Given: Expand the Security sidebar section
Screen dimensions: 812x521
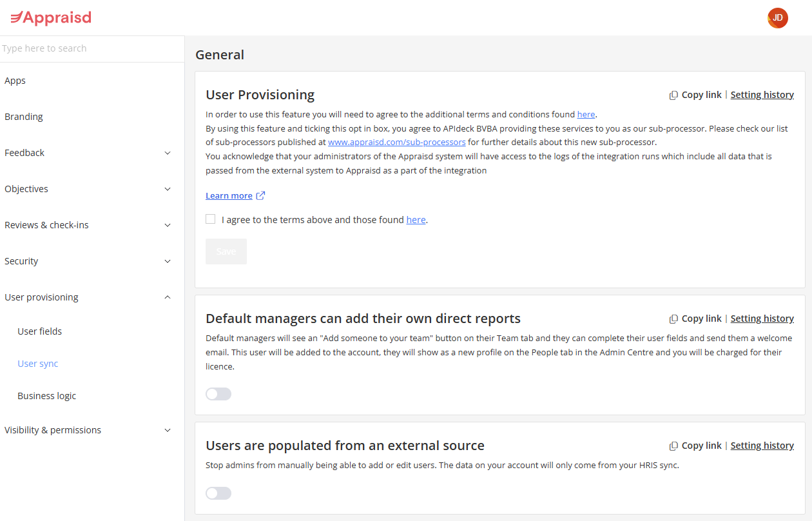Looking at the screenshot, I should (168, 261).
